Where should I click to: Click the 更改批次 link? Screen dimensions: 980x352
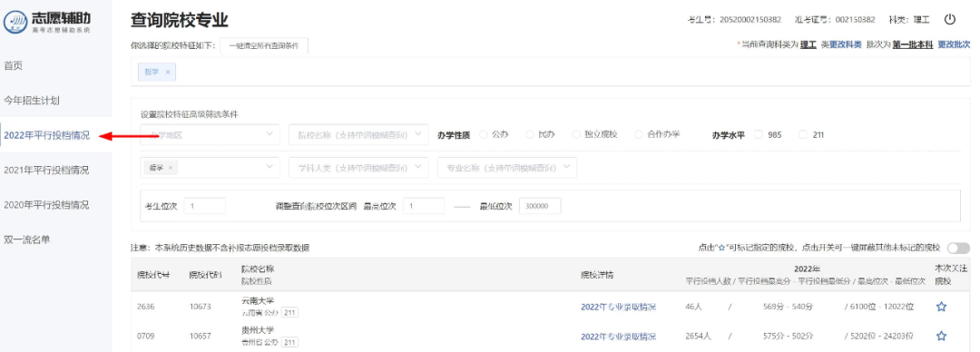coord(954,45)
